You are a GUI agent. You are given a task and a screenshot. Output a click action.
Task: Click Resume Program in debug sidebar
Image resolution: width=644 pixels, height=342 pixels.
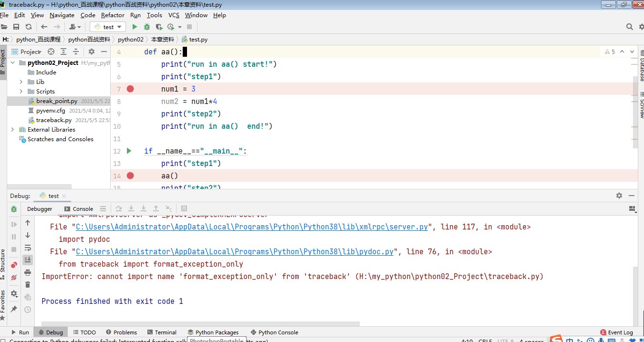pyautogui.click(x=14, y=224)
